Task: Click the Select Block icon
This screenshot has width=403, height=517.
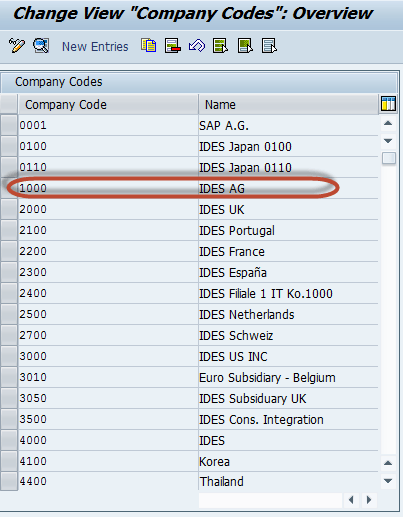Action: (x=245, y=46)
